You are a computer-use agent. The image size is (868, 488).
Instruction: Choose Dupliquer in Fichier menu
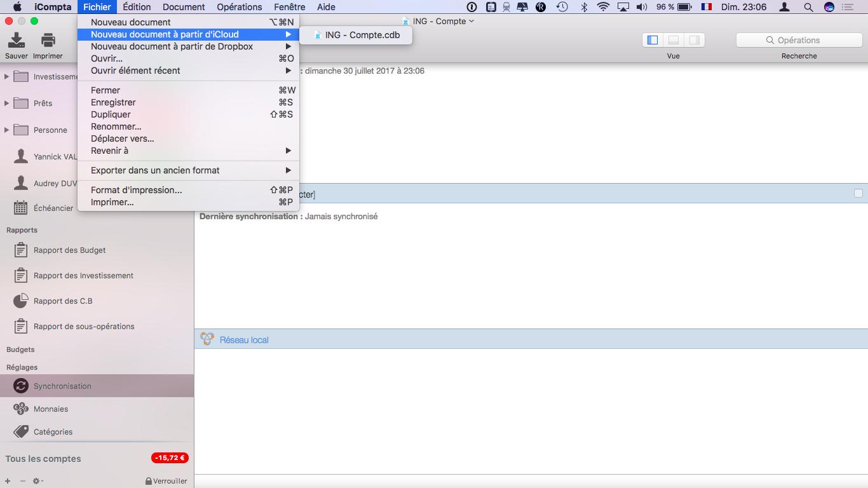[188, 114]
